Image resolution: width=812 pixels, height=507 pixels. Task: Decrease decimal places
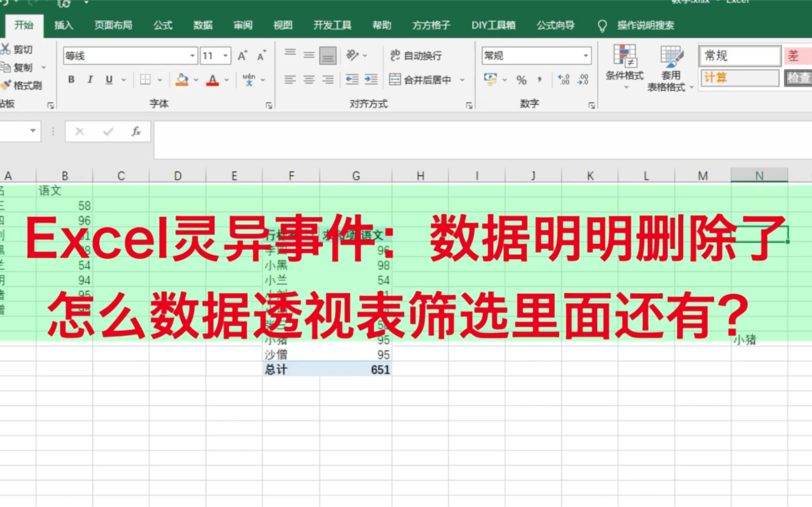(x=583, y=80)
